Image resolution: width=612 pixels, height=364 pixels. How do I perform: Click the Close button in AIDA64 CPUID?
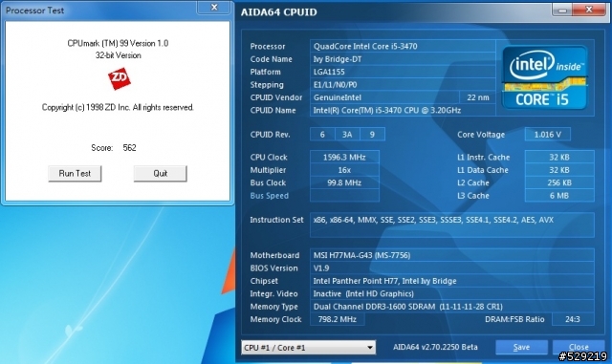click(x=579, y=347)
